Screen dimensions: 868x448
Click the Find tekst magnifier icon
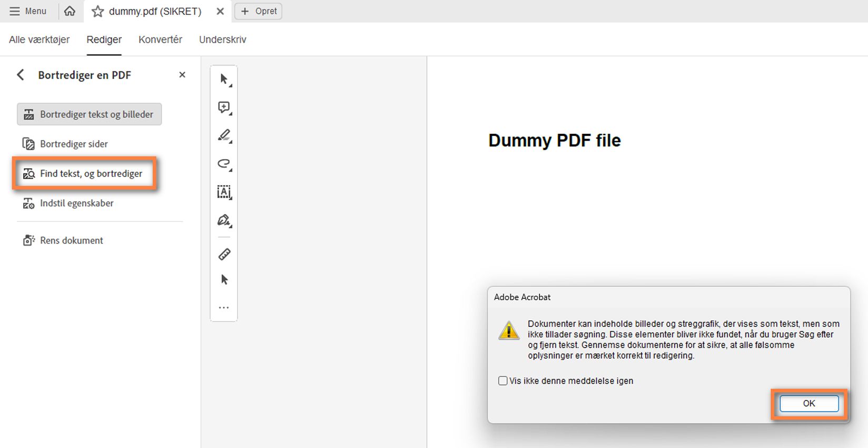pos(28,173)
